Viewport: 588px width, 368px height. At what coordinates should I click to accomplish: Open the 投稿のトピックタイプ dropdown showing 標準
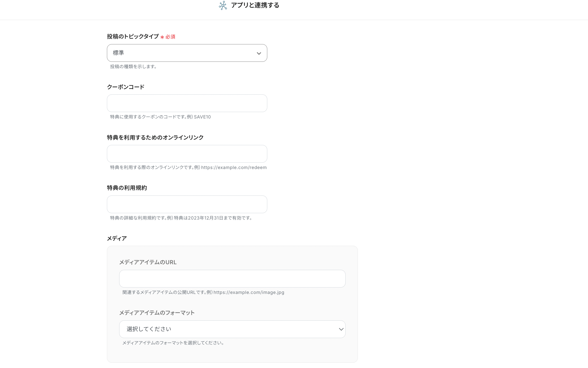(x=182, y=53)
